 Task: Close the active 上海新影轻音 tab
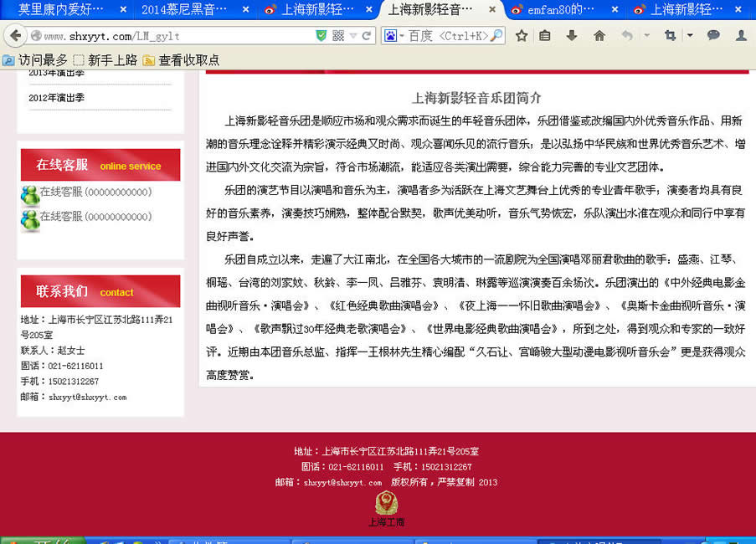(x=491, y=10)
